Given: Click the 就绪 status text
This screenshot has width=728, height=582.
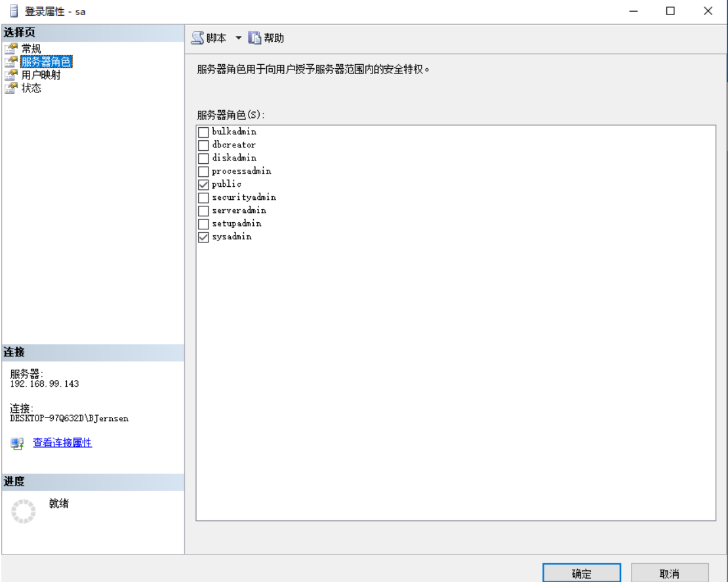Looking at the screenshot, I should 58,503.
